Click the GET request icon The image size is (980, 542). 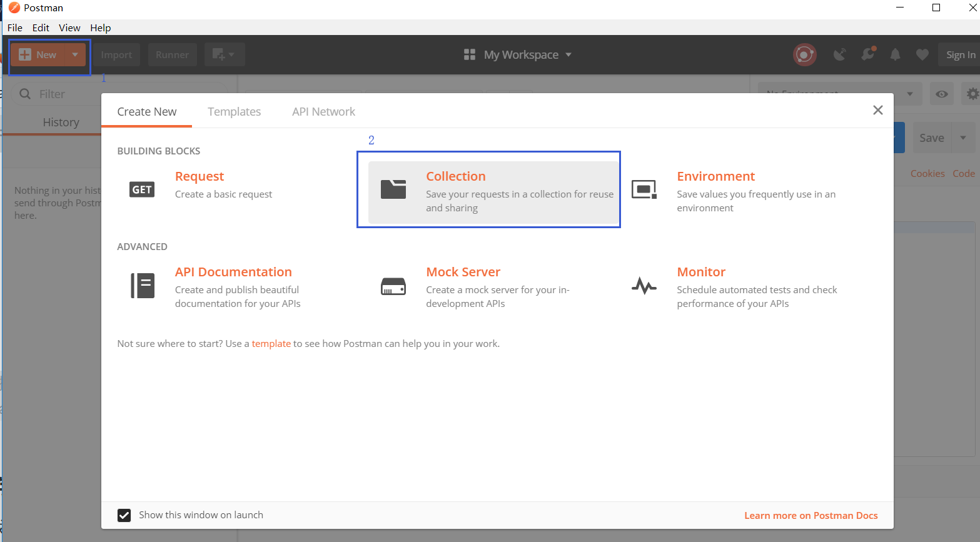(142, 189)
